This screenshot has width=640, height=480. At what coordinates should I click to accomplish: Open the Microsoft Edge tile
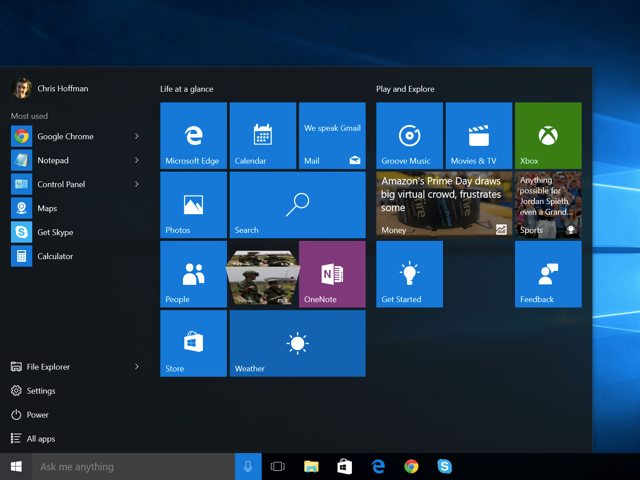click(x=193, y=136)
